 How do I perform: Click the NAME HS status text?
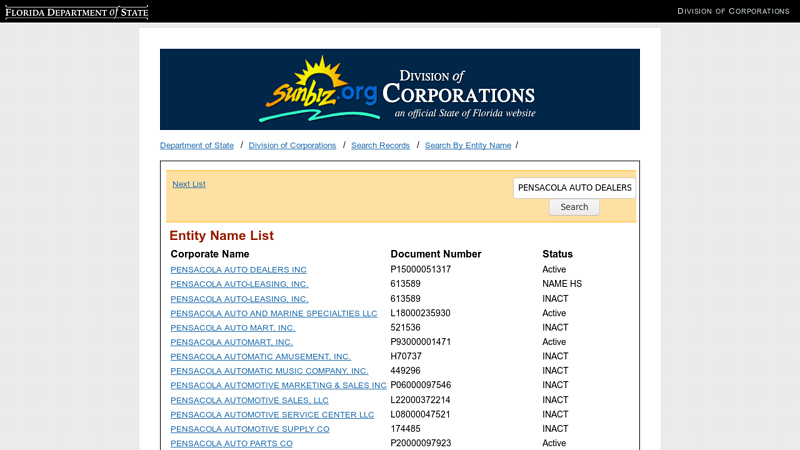click(x=562, y=284)
